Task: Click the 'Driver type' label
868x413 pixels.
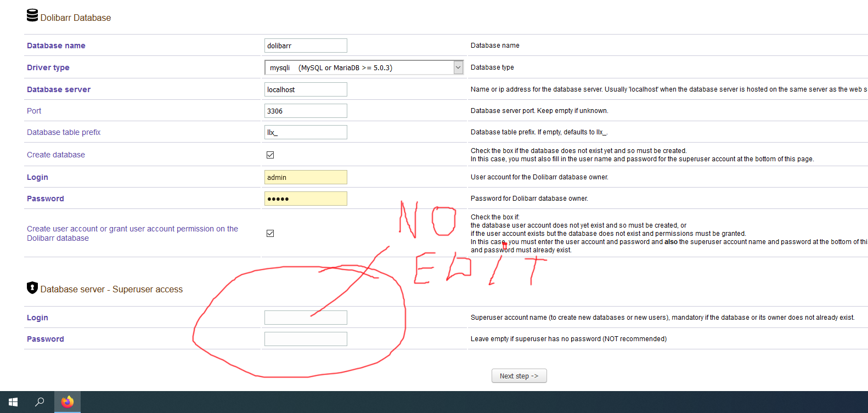Action: coord(48,67)
